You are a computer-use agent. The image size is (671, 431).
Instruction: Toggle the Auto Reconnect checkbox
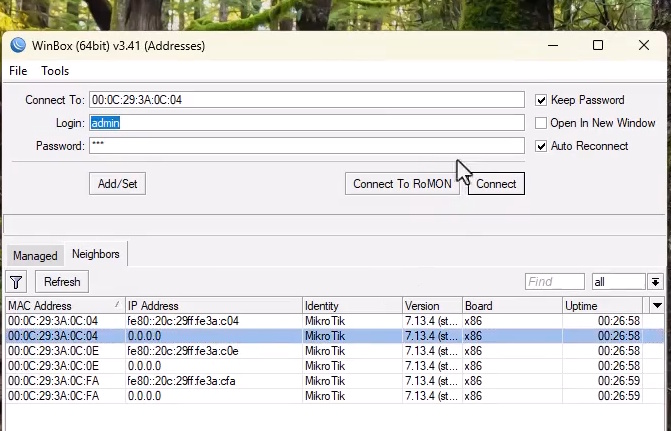click(x=541, y=146)
